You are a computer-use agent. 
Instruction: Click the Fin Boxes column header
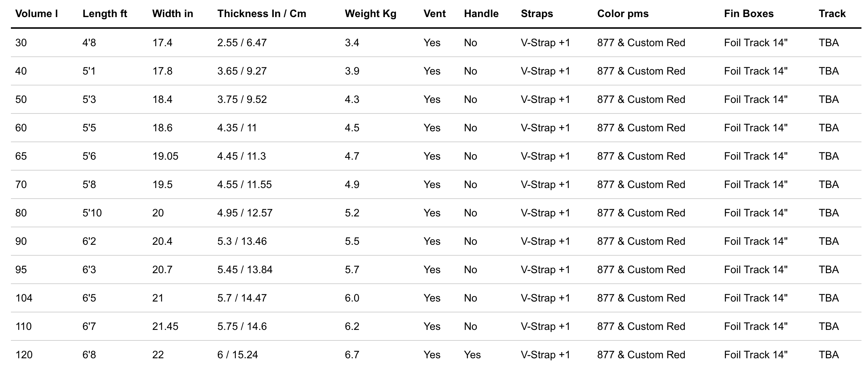tap(749, 14)
